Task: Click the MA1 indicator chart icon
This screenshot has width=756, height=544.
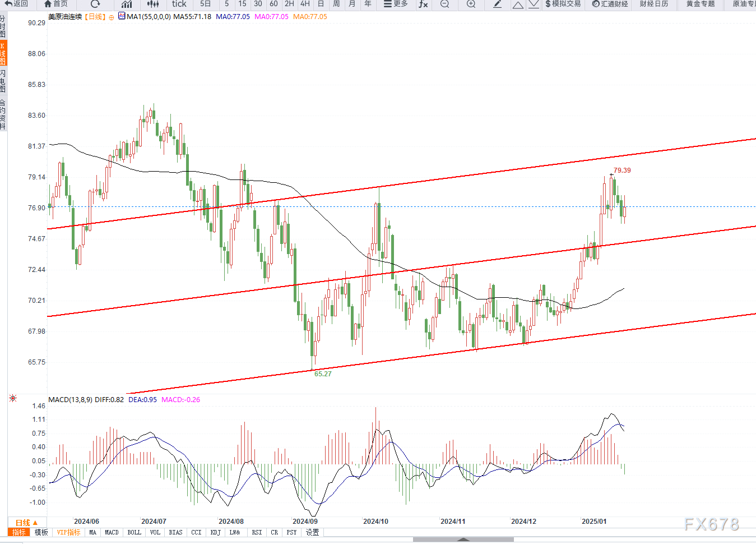Action: coord(122,16)
